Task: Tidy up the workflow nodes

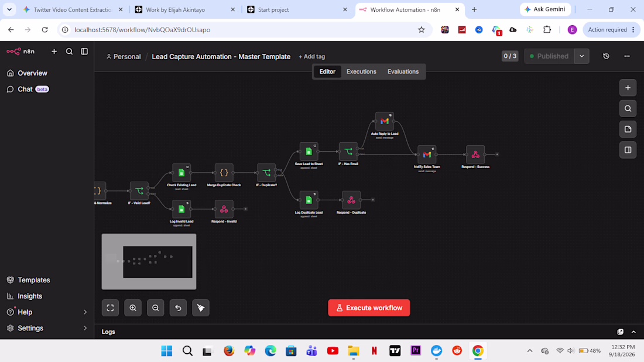Action: (200, 308)
